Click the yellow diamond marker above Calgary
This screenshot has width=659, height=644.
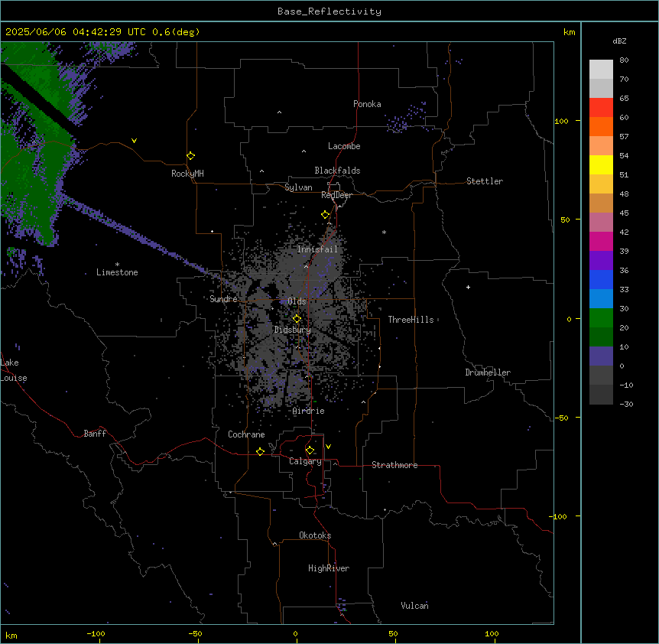point(310,450)
